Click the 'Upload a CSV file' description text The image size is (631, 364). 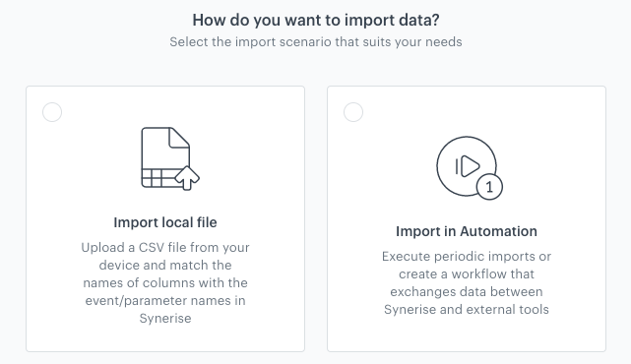coord(165,282)
